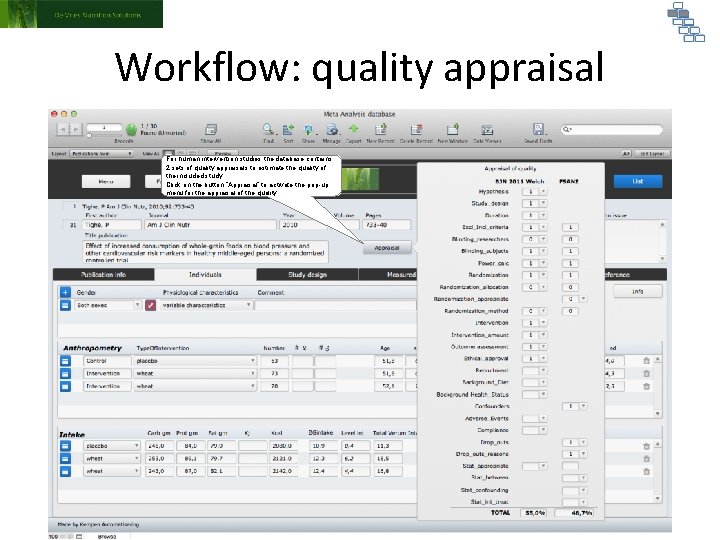Open the Manage database toolbar icon

tap(332, 130)
